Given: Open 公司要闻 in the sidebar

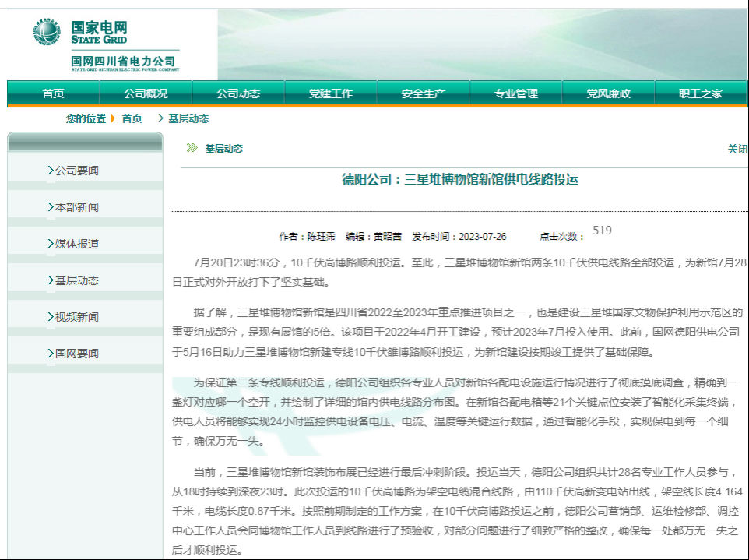Looking at the screenshot, I should [x=76, y=171].
